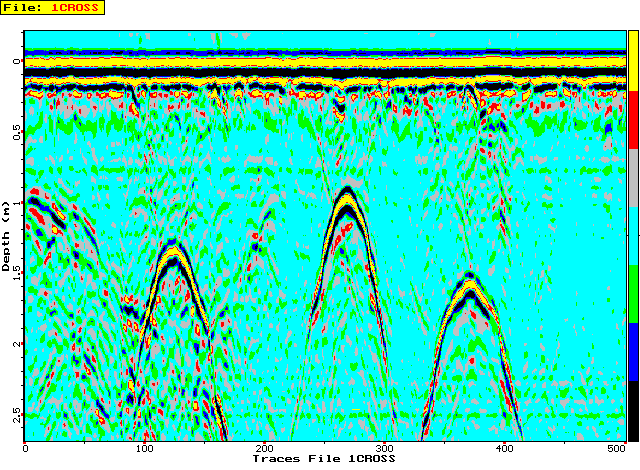Select the 400 tick on the traces axis

(x=504, y=449)
